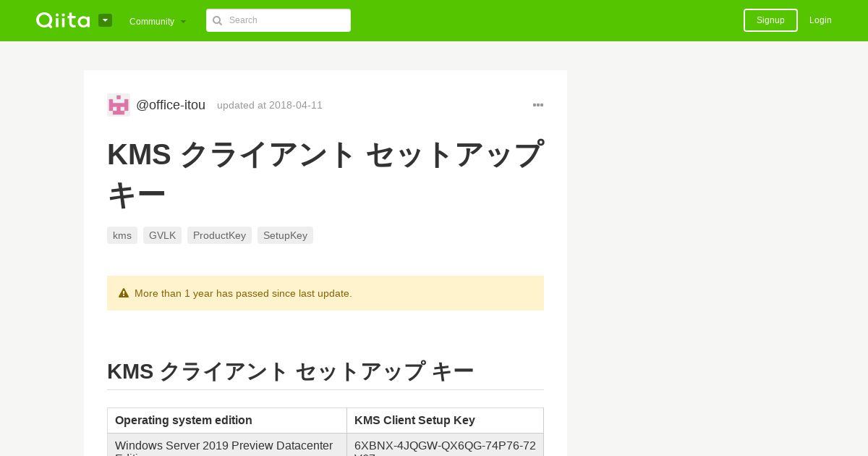Click the warning triangle icon in notice
The width and height of the screenshot is (868, 456).
tap(124, 293)
